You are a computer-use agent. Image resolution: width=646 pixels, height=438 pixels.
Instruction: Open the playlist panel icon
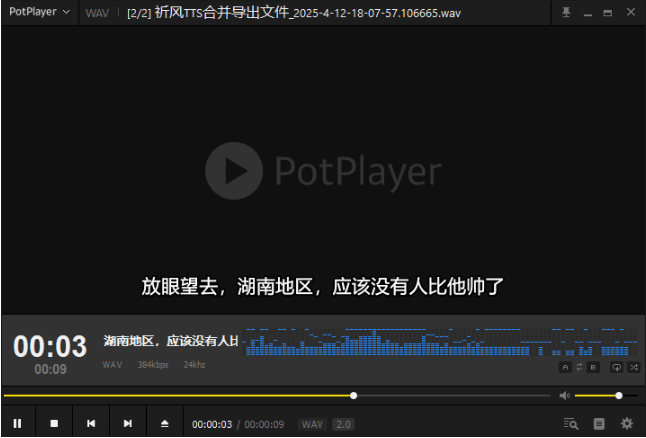[599, 424]
